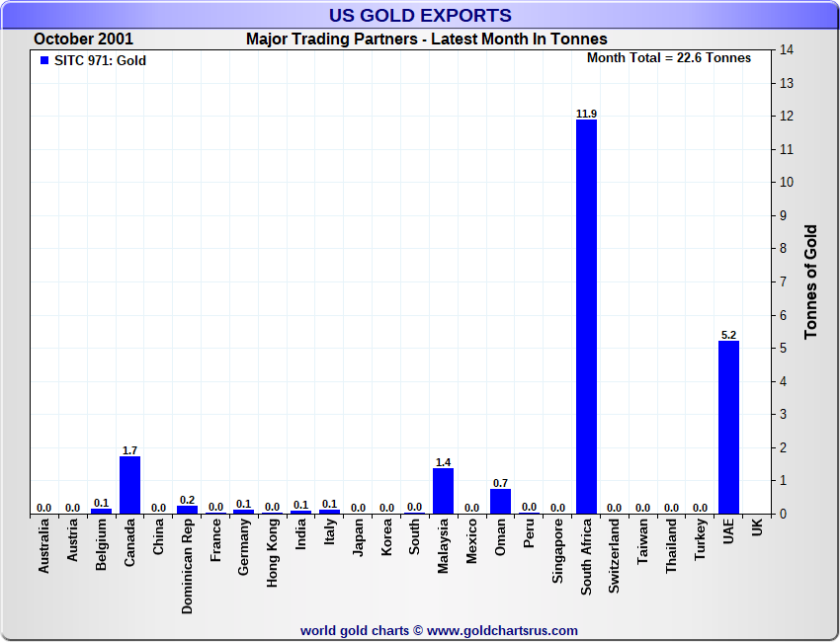Click the 3 tick on the y-axis
The width and height of the screenshot is (840, 642).
(x=784, y=415)
